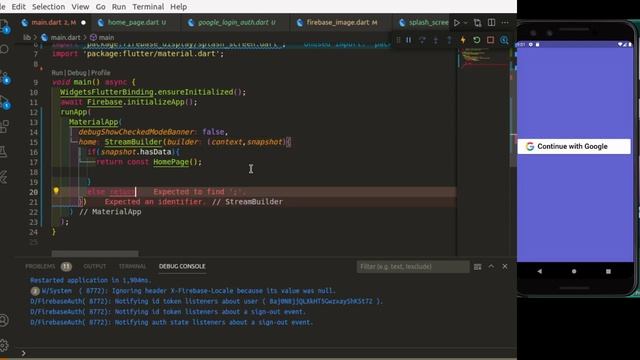This screenshot has width=640, height=360.
Task: Open the Terminal menu
Action: [x=148, y=7]
